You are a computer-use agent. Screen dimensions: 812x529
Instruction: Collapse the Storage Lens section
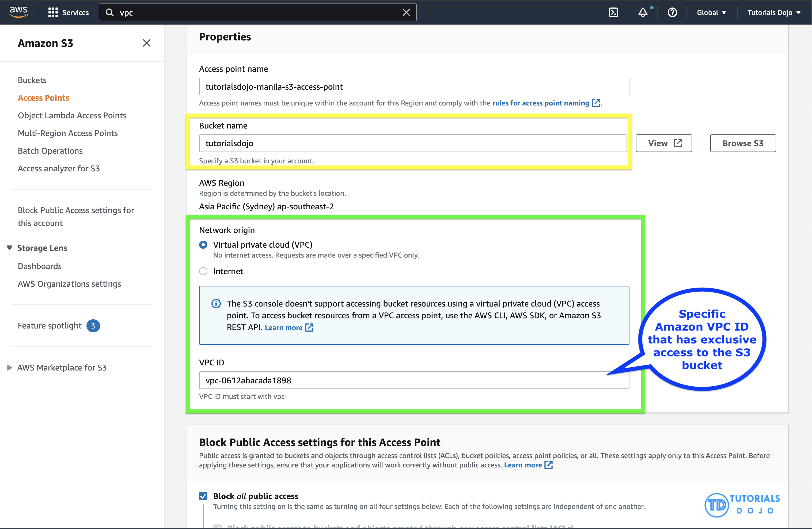coord(10,248)
